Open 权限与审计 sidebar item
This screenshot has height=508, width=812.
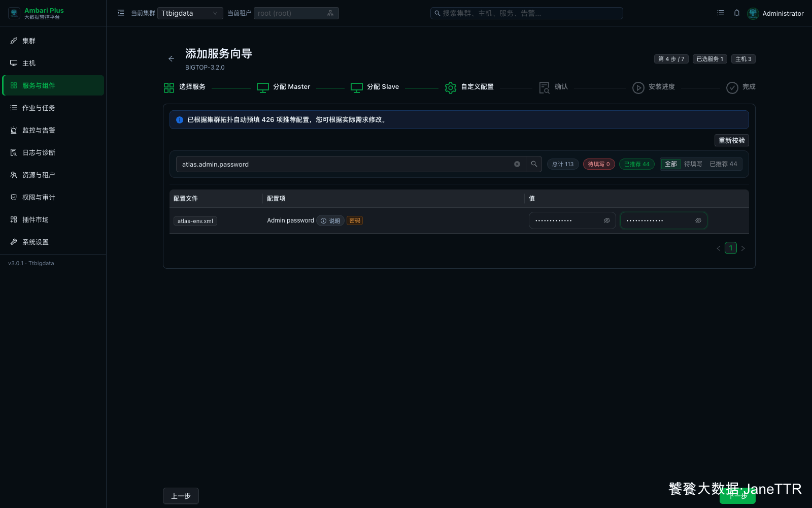tap(53, 197)
